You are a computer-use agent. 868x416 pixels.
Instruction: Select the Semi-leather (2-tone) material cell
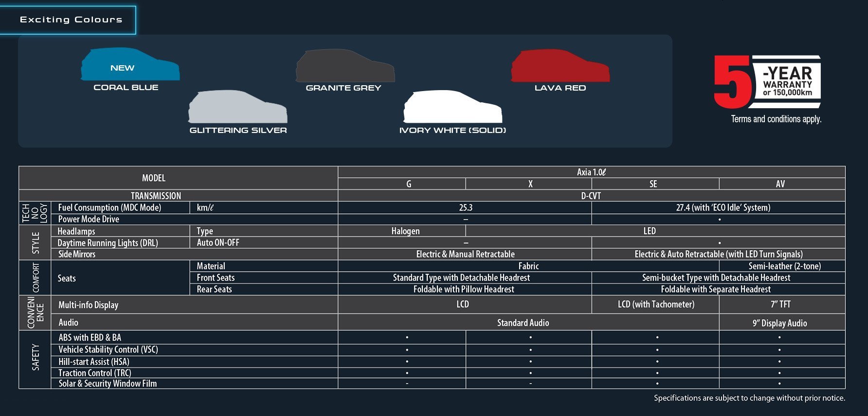[784, 266]
